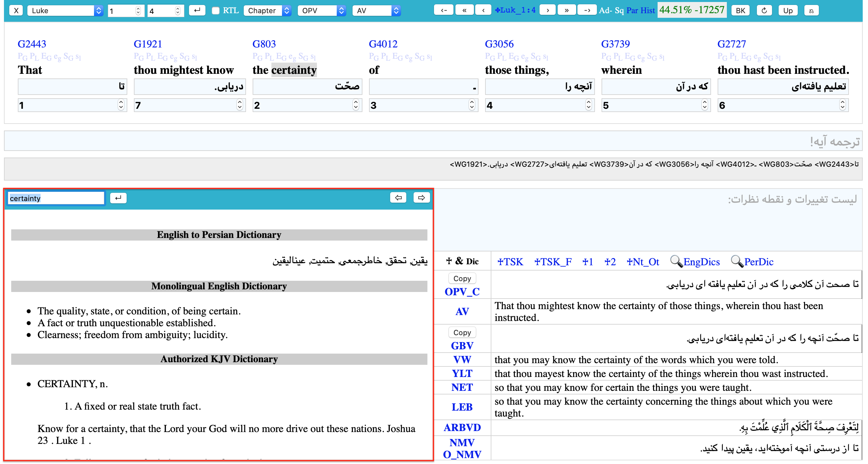Click the 44.51% -17257 progress indicator

point(692,10)
